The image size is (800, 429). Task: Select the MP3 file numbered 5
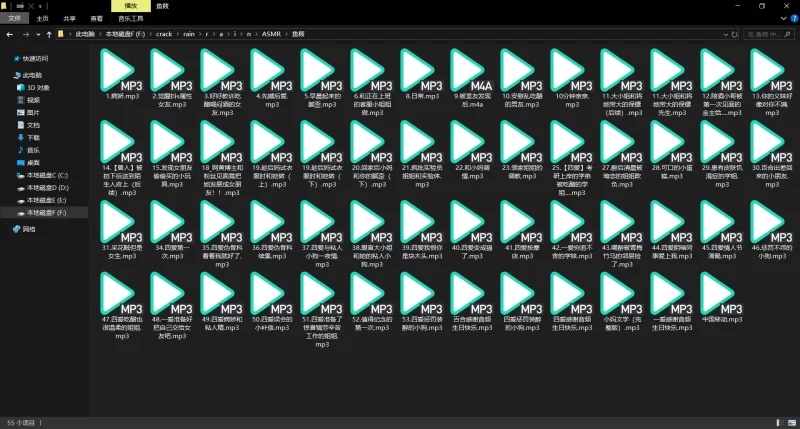click(x=322, y=78)
